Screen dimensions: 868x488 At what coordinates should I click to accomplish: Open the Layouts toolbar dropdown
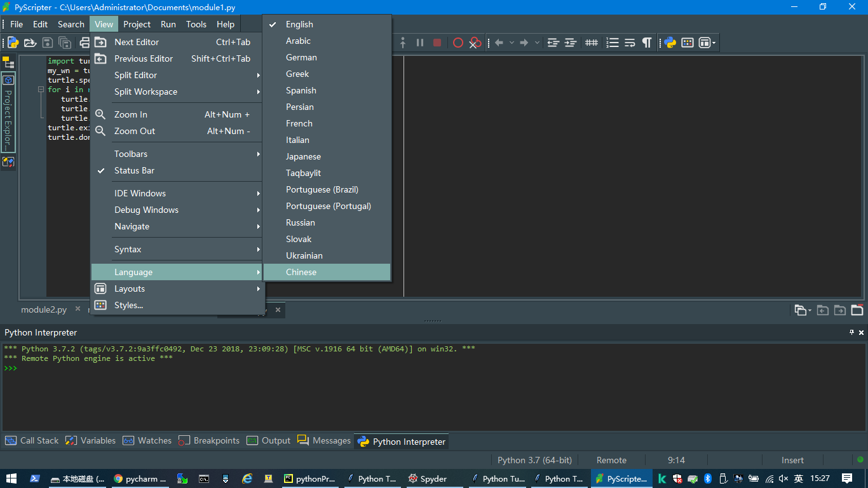click(x=707, y=43)
